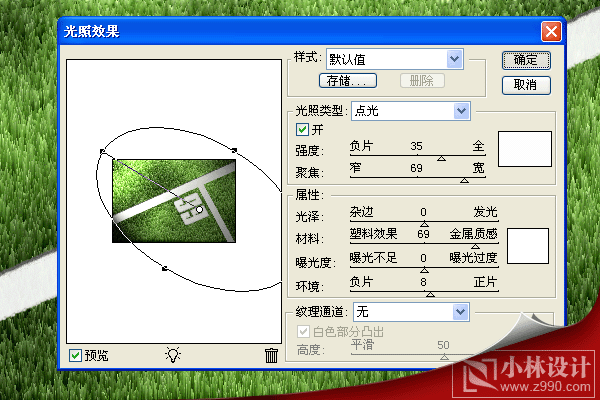The width and height of the screenshot is (600, 400).
Task: Click the 取消 cancel button
Action: point(526,85)
